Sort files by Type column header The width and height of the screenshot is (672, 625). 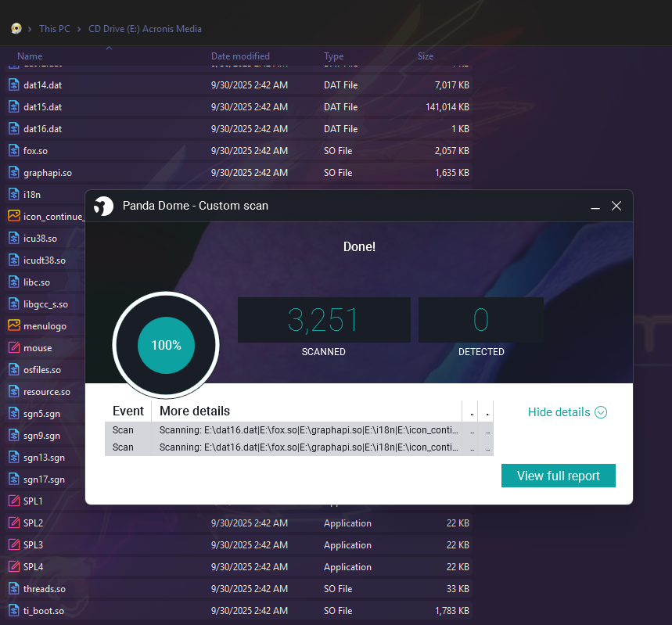pyautogui.click(x=333, y=56)
